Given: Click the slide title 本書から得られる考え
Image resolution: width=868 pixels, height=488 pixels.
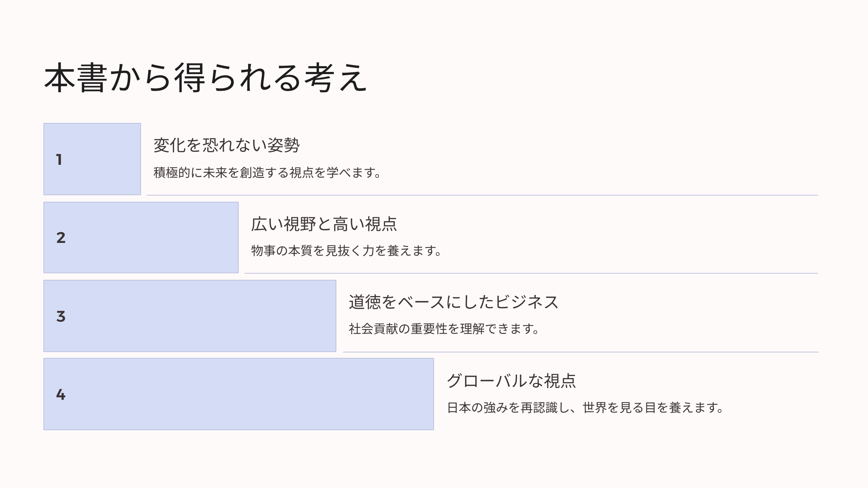Looking at the screenshot, I should point(205,78).
